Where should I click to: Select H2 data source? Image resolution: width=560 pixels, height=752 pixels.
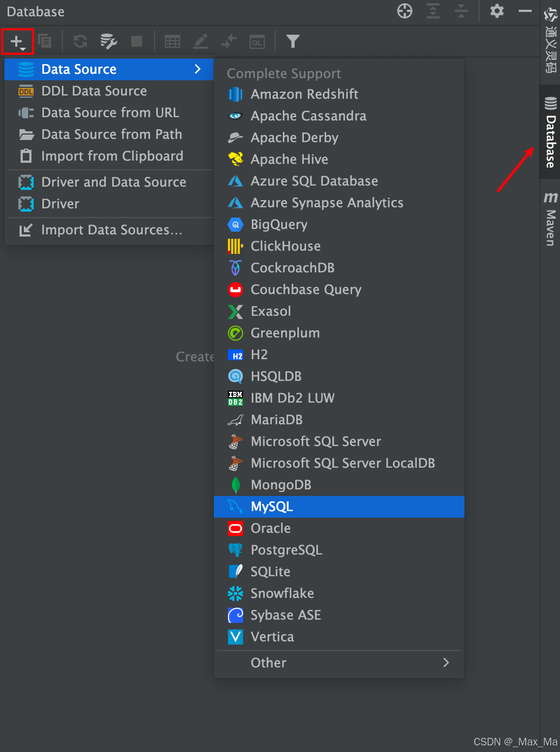coord(339,355)
